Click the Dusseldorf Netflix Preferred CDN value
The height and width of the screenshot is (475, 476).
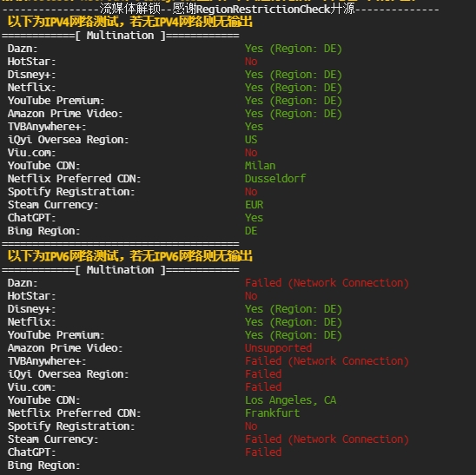275,179
